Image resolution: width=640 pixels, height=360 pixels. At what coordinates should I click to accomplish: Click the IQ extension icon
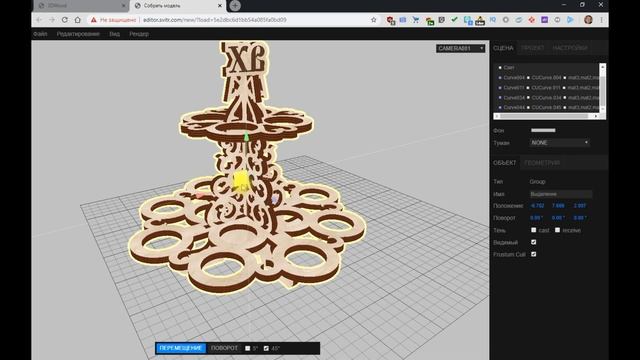(493, 20)
